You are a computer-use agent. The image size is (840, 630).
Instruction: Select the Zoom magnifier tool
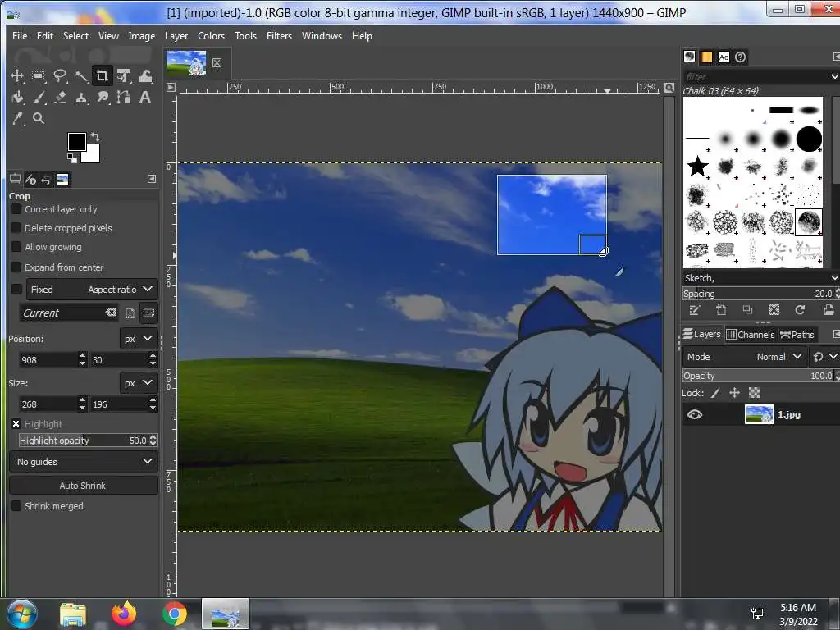38,118
